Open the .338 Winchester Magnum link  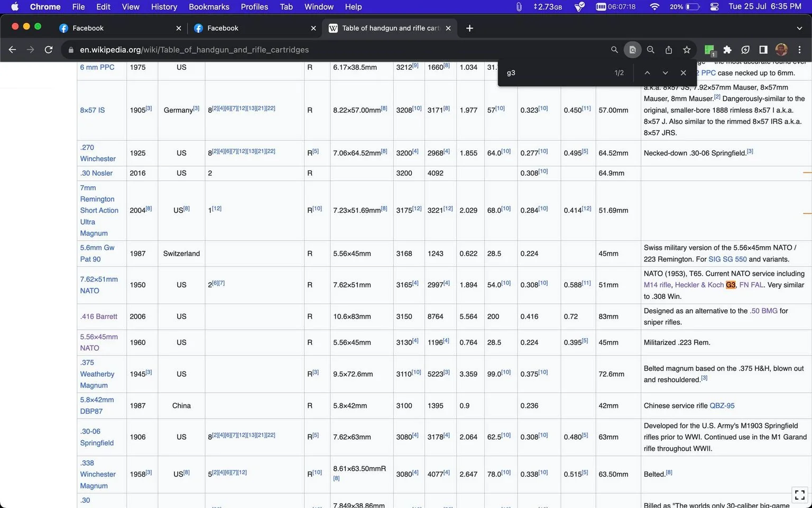click(98, 474)
